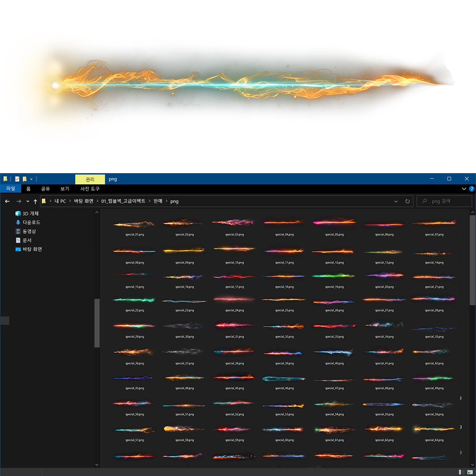
Task: Open the 홈 ribbon tab
Action: click(28, 189)
